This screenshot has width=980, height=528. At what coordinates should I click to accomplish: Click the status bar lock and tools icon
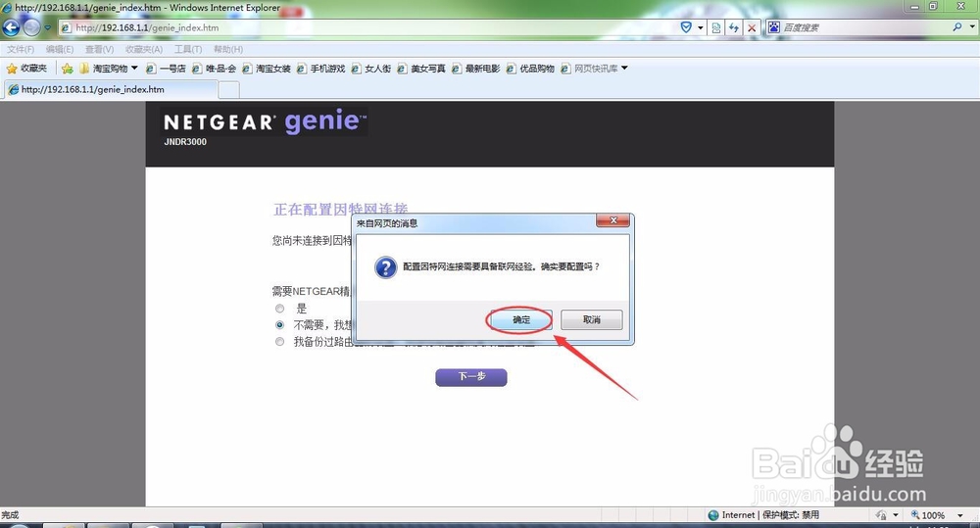tap(881, 515)
